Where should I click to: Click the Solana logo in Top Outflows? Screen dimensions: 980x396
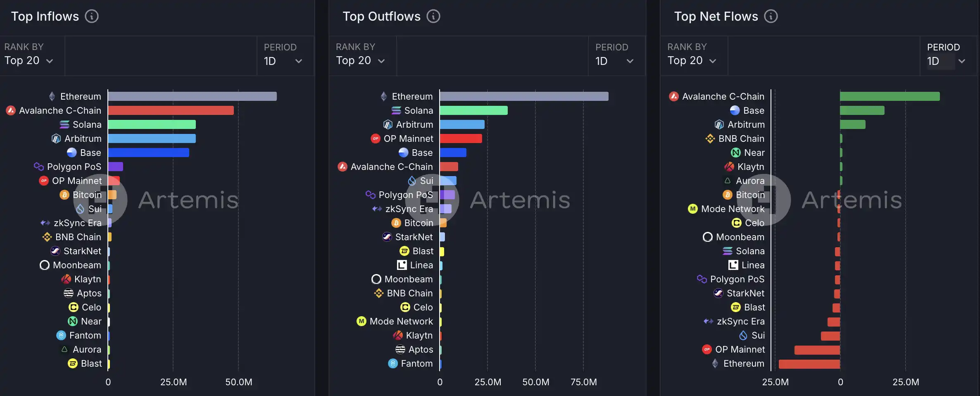pyautogui.click(x=396, y=111)
